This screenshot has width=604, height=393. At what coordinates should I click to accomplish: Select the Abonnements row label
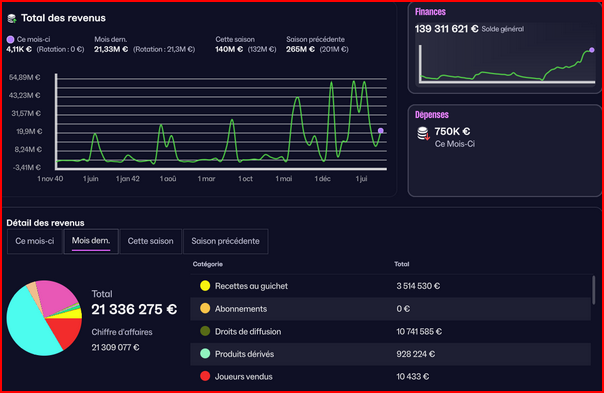(x=241, y=309)
